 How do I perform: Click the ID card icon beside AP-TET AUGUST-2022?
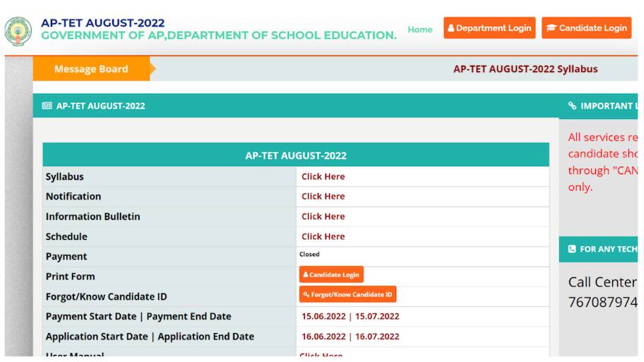(47, 105)
